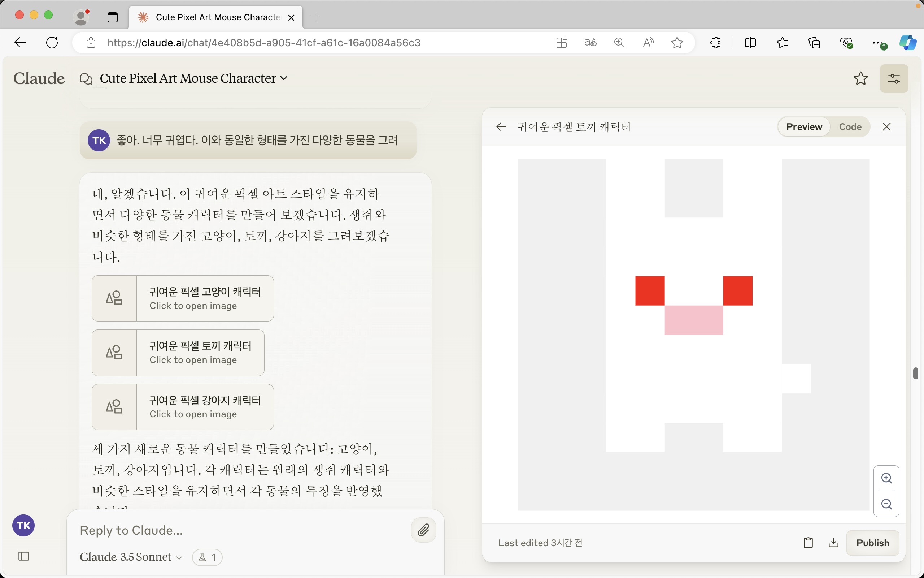Click the artifact title 귀여운 픽셀 토끼 캐릭터
Image resolution: width=924 pixels, height=578 pixels.
(574, 127)
